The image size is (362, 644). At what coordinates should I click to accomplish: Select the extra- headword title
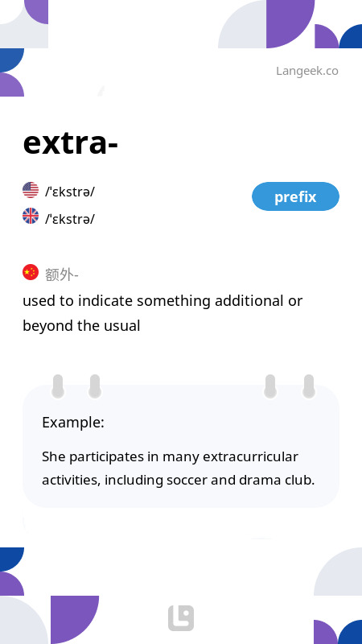(x=71, y=142)
